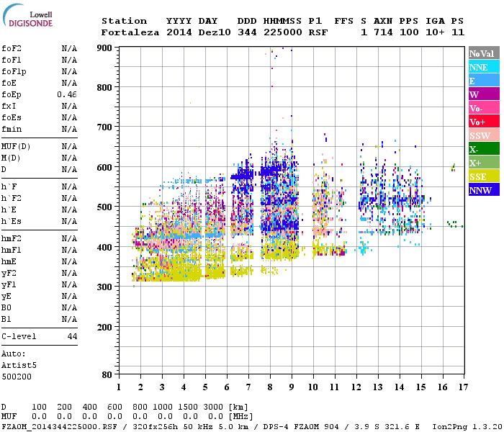
Task: Click the foF2 parameter label
Action: [x=12, y=48]
